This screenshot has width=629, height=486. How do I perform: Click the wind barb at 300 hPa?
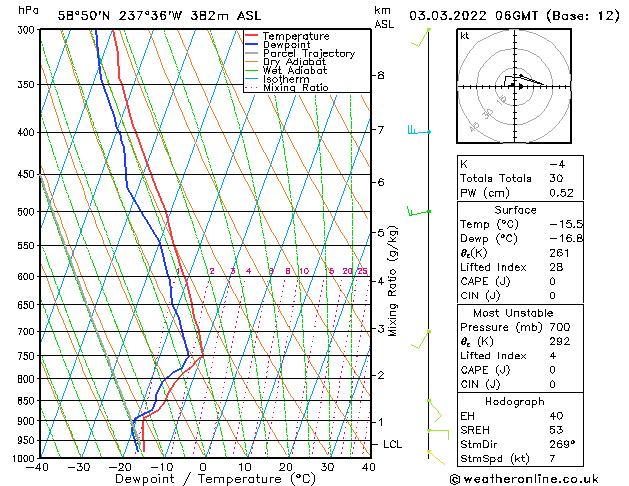point(421,37)
